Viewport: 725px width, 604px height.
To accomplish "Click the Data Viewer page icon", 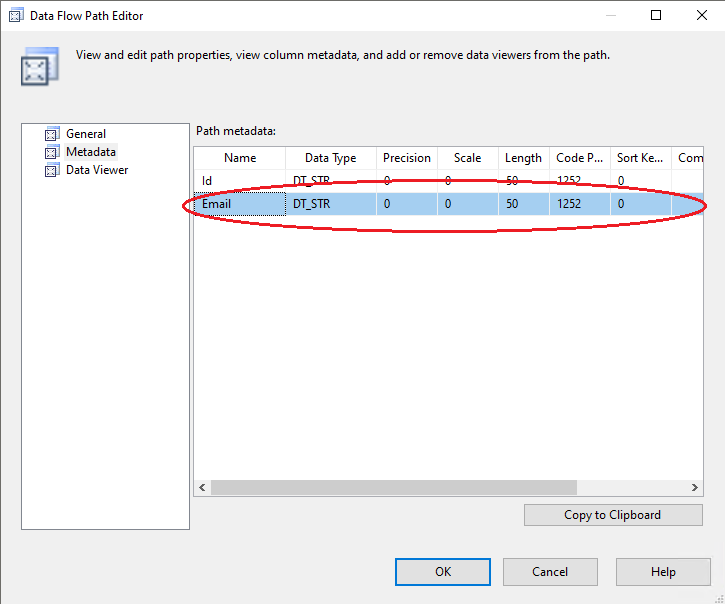I will [52, 170].
